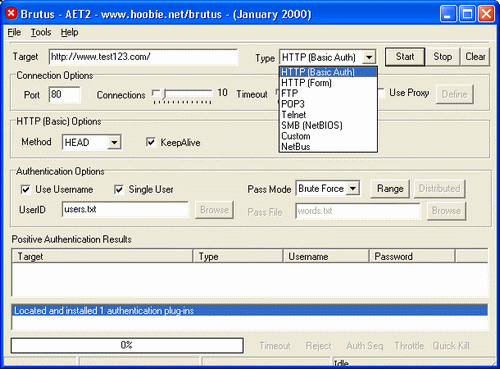
Task: Click the Target URL input field
Action: pos(143,57)
